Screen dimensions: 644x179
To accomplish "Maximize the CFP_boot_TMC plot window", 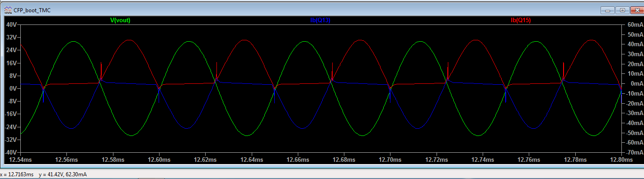I will pyautogui.click(x=622, y=10).
